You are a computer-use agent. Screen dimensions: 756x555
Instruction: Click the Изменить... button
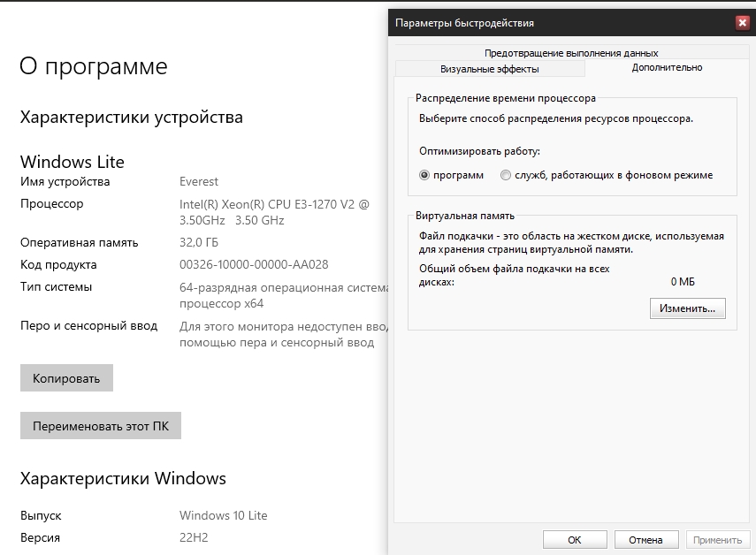[687, 308]
